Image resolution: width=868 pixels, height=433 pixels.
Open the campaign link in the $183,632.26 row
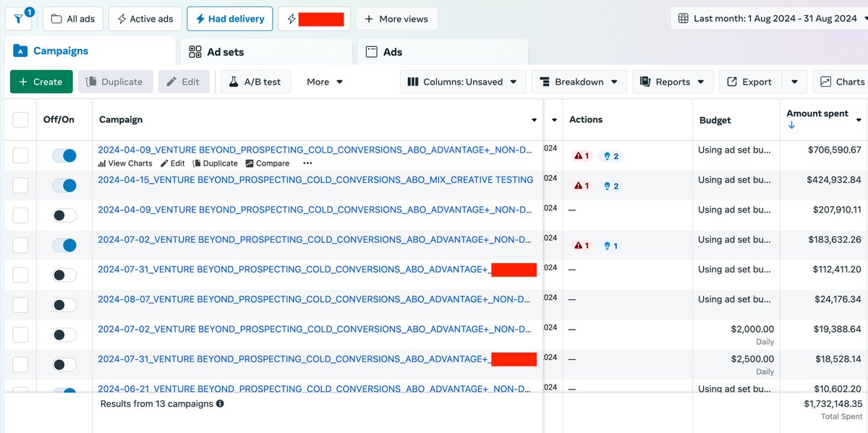pyautogui.click(x=315, y=239)
